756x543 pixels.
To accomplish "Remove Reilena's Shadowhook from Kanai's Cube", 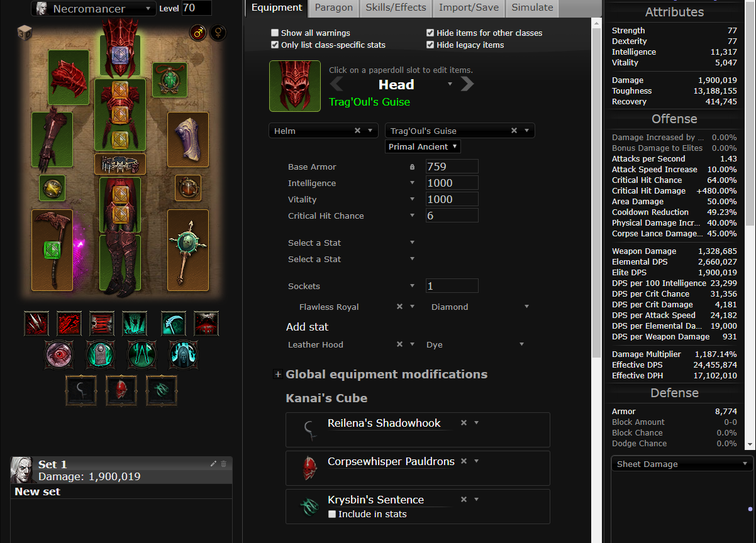I will (464, 423).
